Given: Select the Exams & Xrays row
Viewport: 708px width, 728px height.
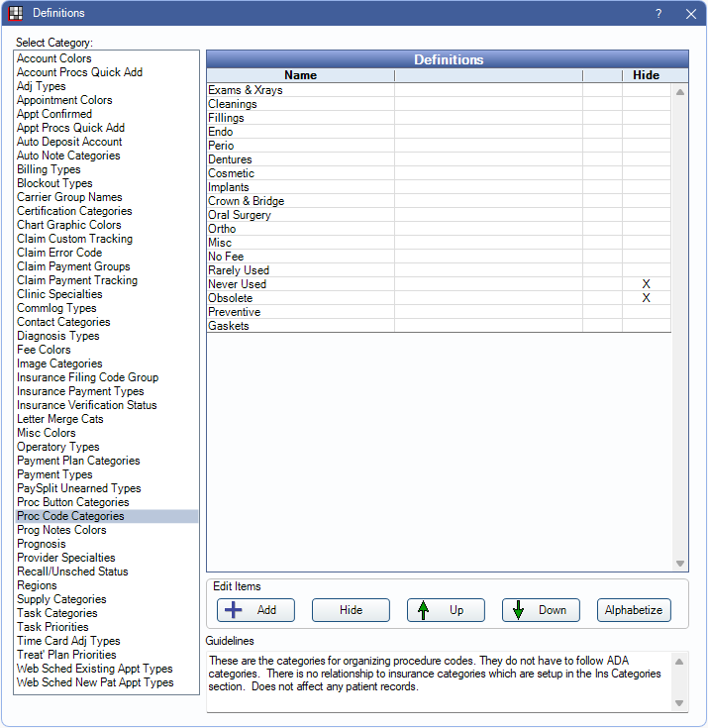Looking at the screenshot, I should point(246,90).
